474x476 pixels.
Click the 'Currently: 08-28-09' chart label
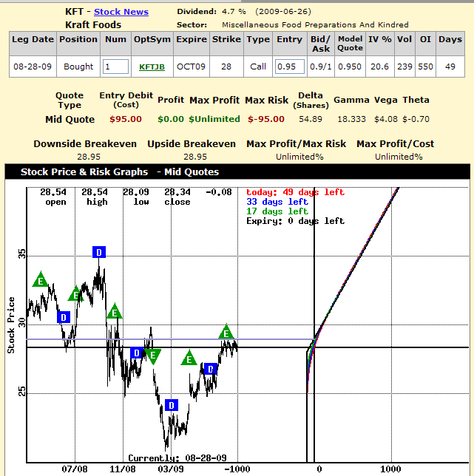point(177,458)
